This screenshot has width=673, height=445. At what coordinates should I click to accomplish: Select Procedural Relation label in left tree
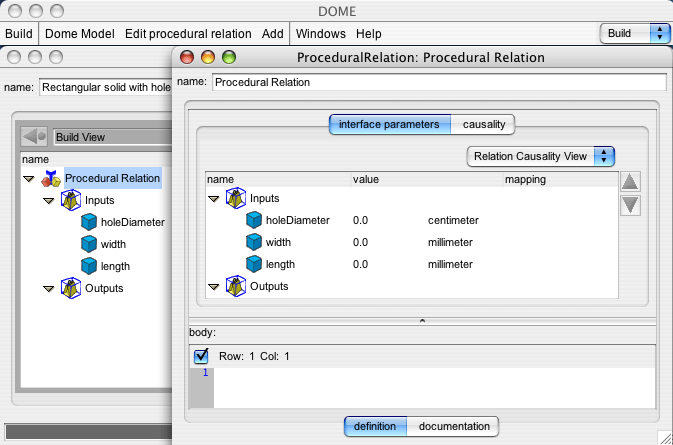tap(112, 178)
